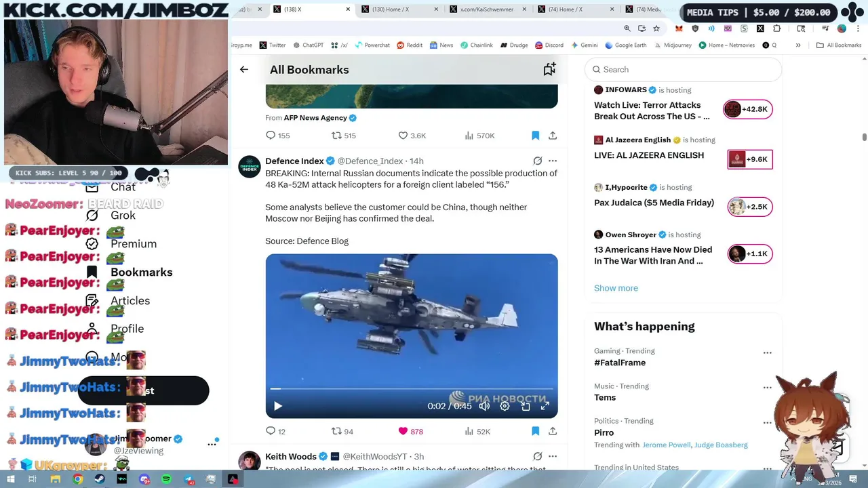Click Grok icon on Keith Woods post
868x488 pixels.
(x=537, y=456)
